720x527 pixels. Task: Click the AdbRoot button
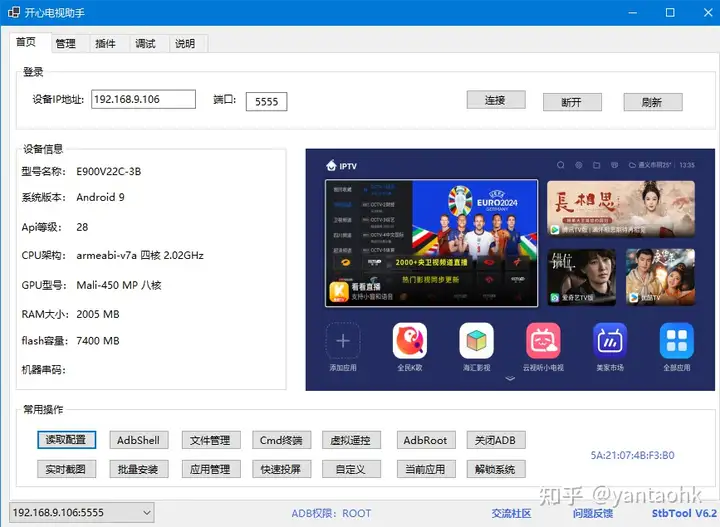click(426, 440)
